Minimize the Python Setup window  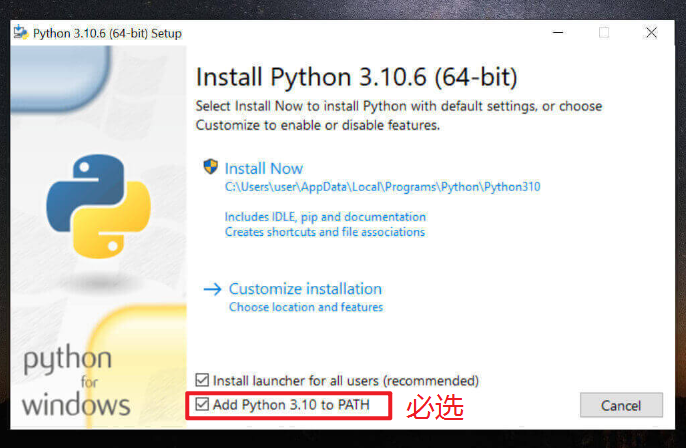[x=556, y=32]
